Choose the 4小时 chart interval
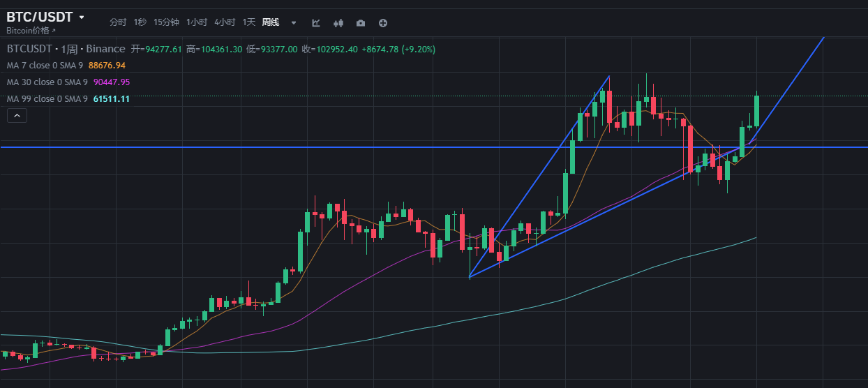This screenshot has width=868, height=388. tap(225, 22)
